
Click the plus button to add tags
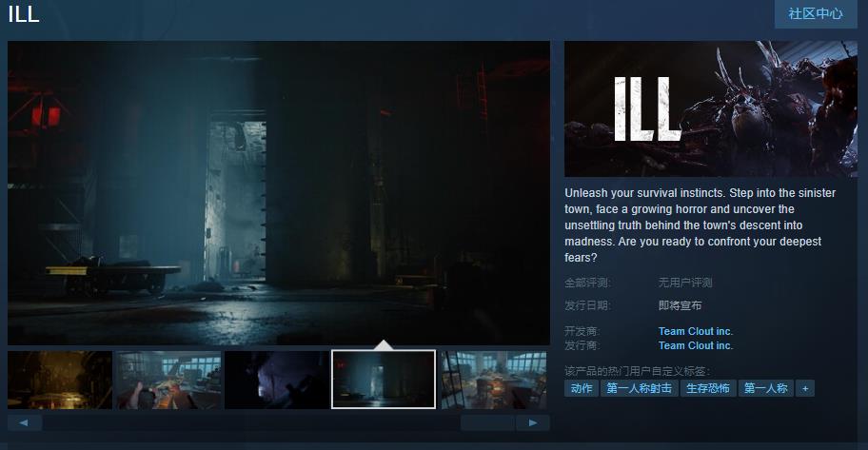pyautogui.click(x=805, y=388)
